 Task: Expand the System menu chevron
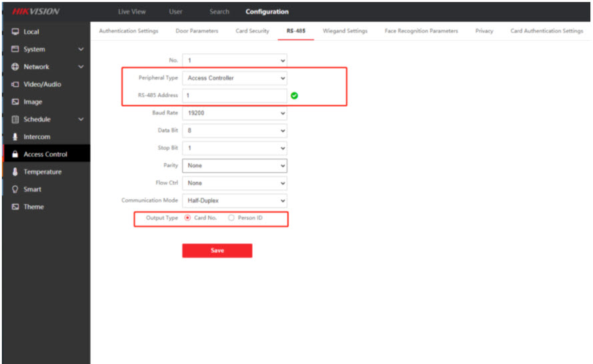pyautogui.click(x=81, y=49)
